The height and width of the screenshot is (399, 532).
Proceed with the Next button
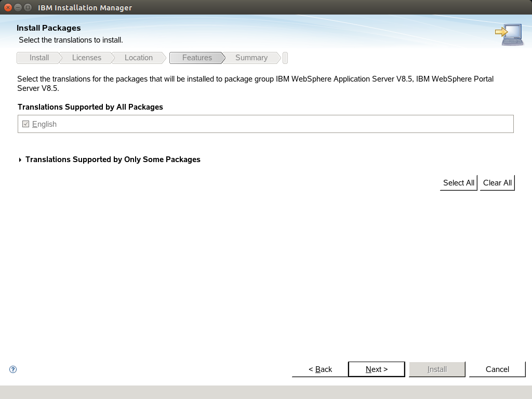point(377,369)
